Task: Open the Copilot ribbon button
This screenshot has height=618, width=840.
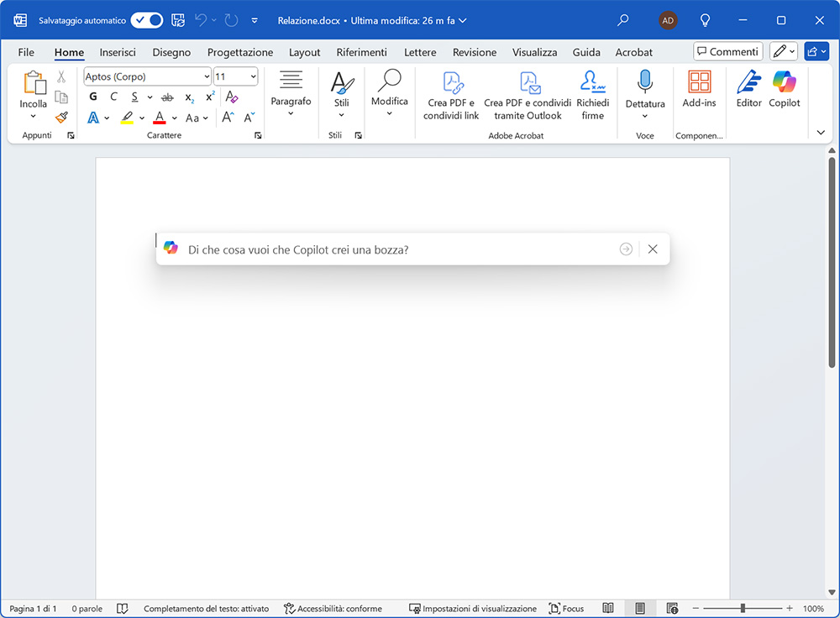Action: pos(784,90)
